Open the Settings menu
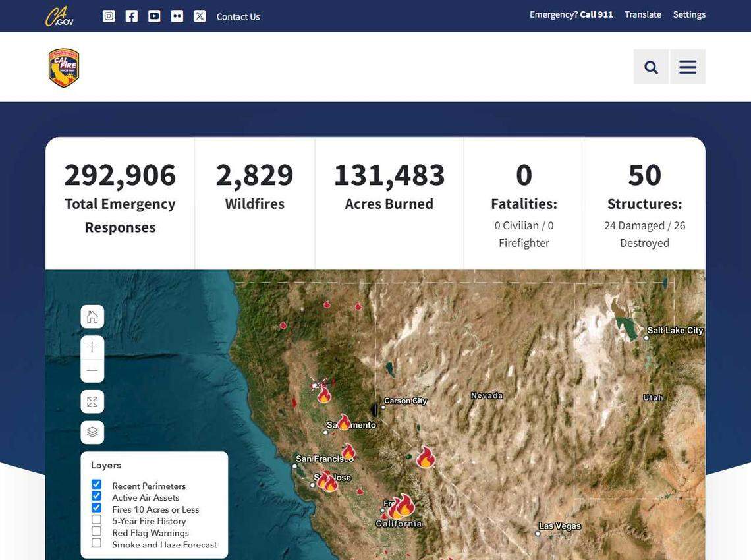Viewport: 751px width, 560px height. (689, 14)
